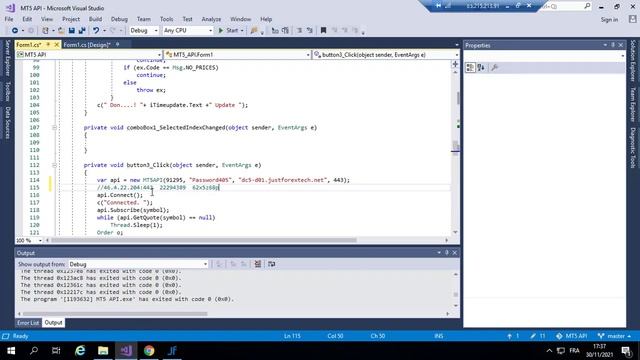
Task: Select the Output tab at bottom
Action: 53,323
